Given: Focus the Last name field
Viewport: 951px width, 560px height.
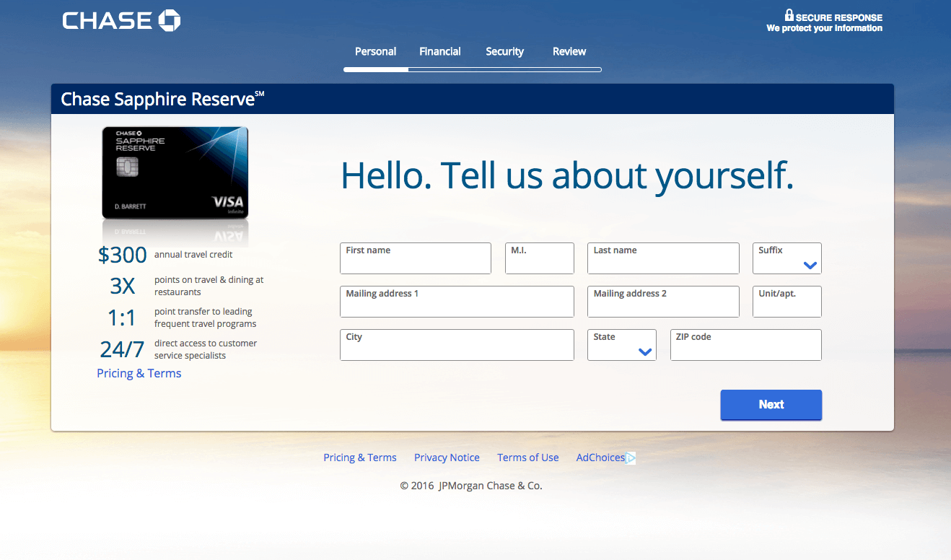Looking at the screenshot, I should [x=664, y=258].
